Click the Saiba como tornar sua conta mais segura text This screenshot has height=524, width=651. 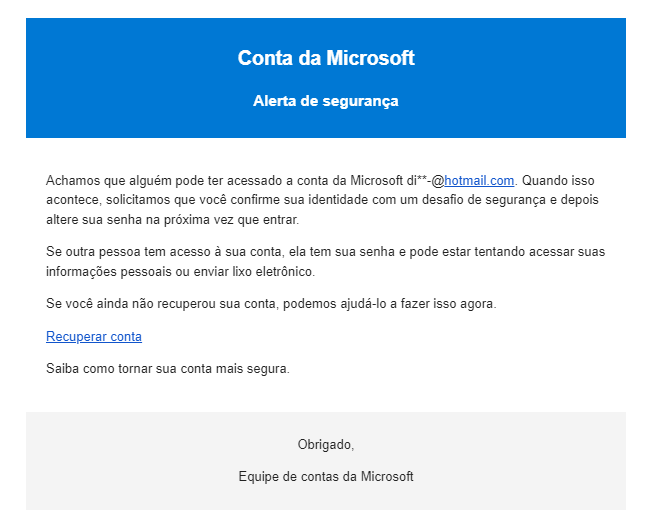tap(168, 368)
